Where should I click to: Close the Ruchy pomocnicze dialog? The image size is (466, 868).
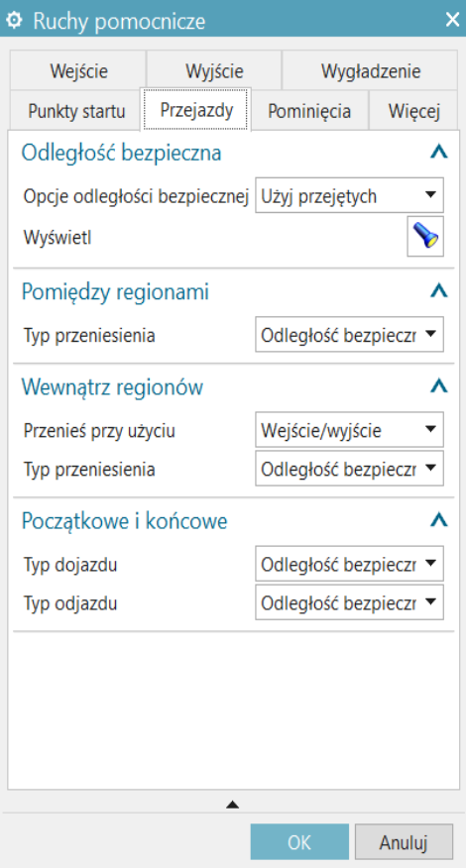(x=452, y=21)
